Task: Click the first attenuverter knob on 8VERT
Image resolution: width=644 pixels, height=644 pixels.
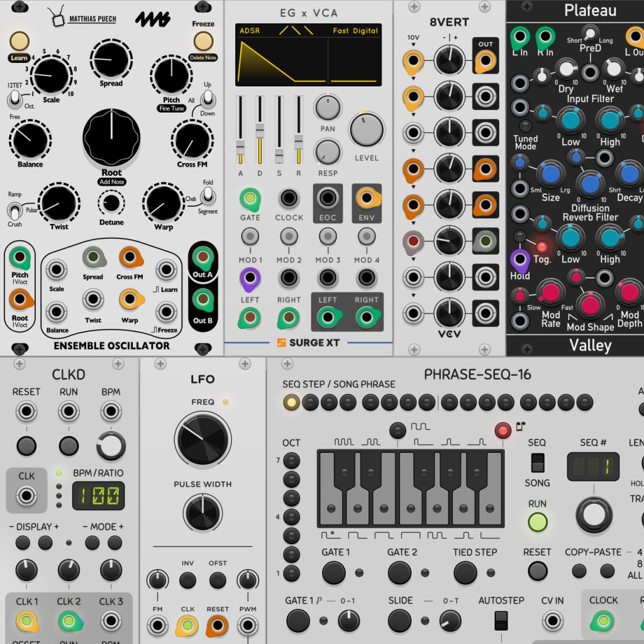Action: click(x=449, y=60)
